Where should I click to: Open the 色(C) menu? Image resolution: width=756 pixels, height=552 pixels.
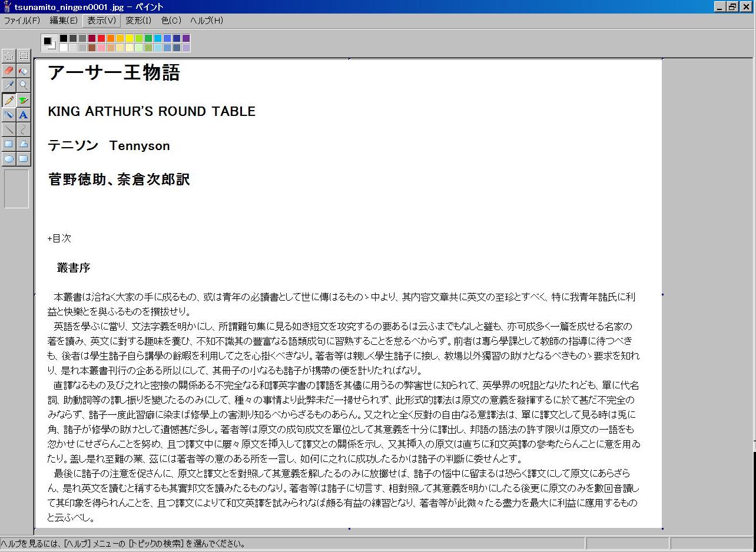(171, 21)
